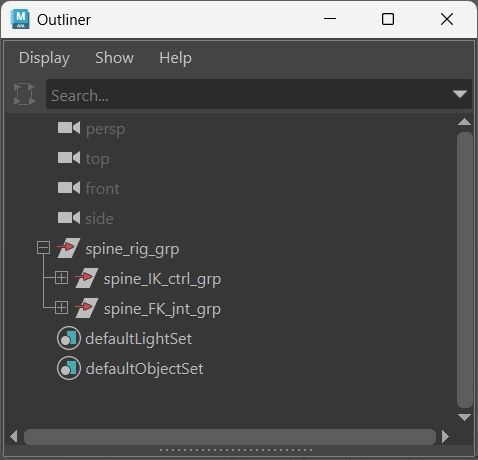Select the spine_rig_grp item
The image size is (478, 460).
[132, 249]
